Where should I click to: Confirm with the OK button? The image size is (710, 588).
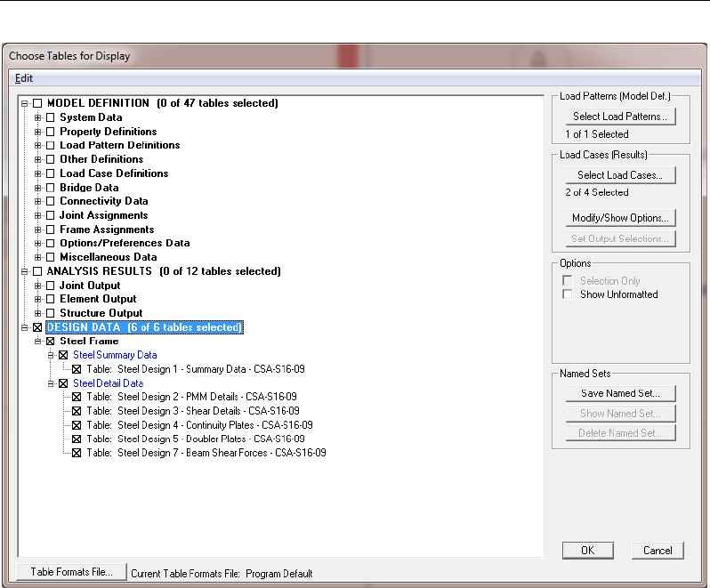tap(588, 551)
